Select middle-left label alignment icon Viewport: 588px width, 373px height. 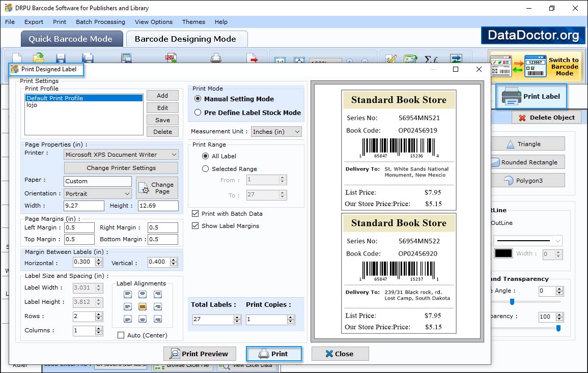pyautogui.click(x=128, y=307)
